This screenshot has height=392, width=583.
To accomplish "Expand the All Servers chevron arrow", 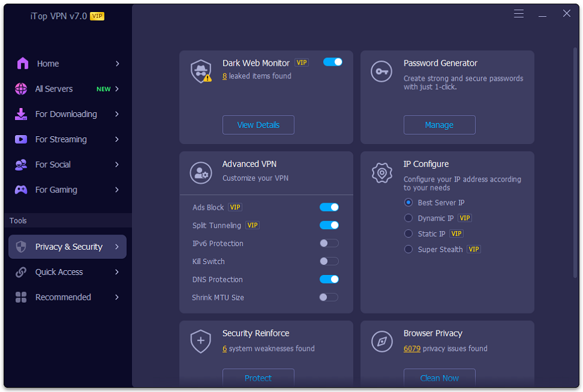I will pos(117,89).
